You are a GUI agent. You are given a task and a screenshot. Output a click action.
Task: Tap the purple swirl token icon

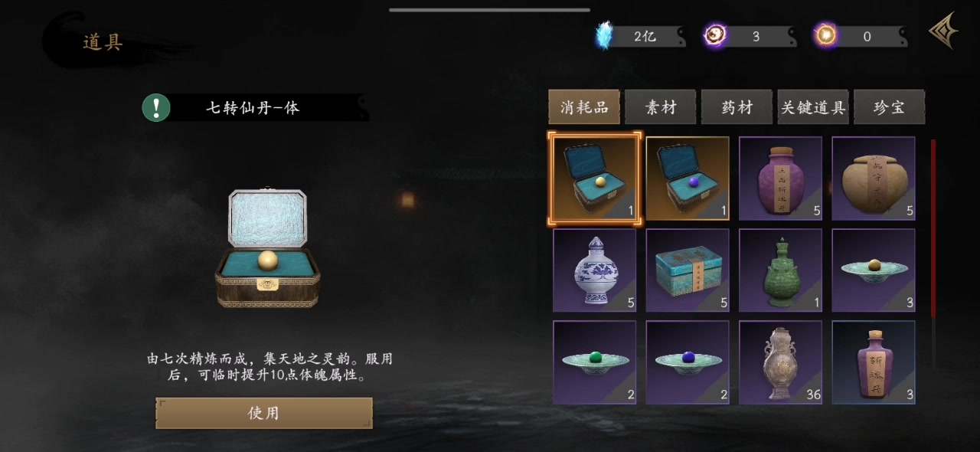(716, 35)
